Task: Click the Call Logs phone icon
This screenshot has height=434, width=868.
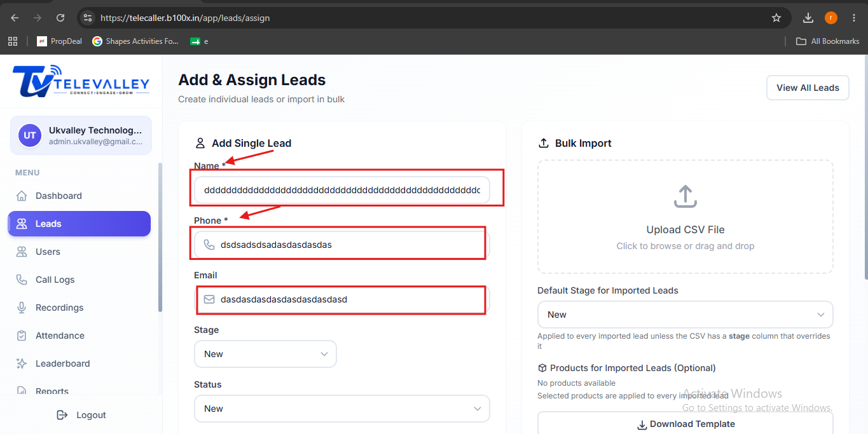Action: (x=22, y=280)
